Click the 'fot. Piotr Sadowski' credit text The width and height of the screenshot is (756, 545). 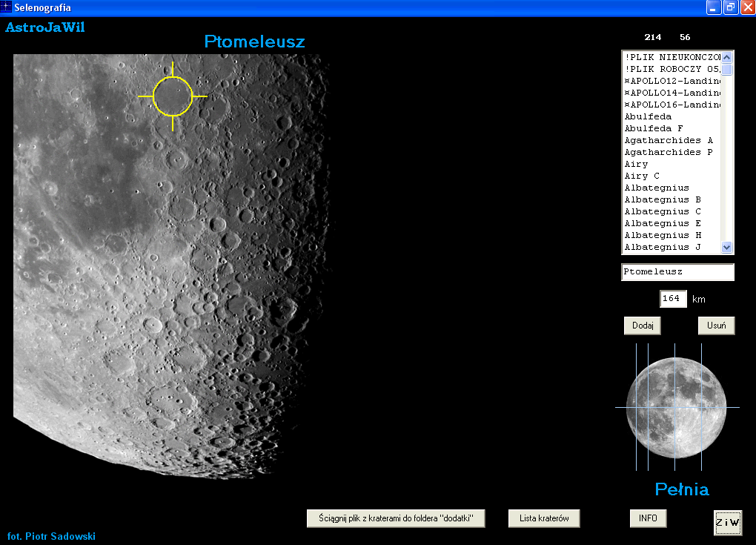(51, 536)
